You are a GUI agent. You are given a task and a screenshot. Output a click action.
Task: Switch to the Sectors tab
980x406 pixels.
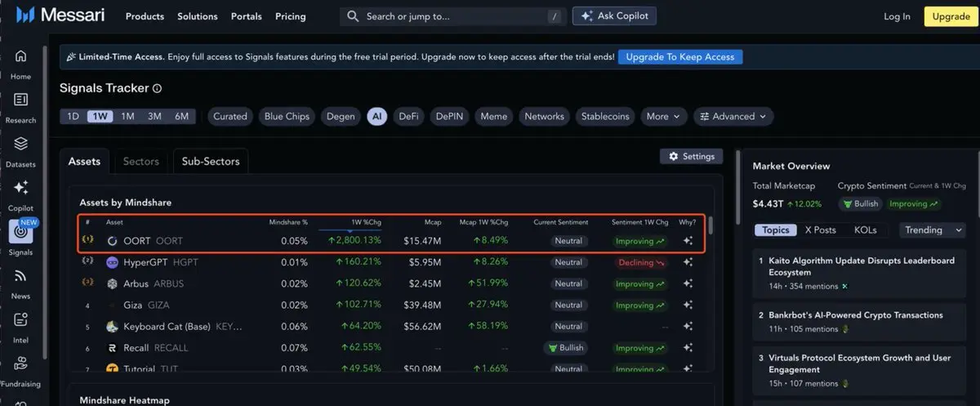(x=140, y=161)
